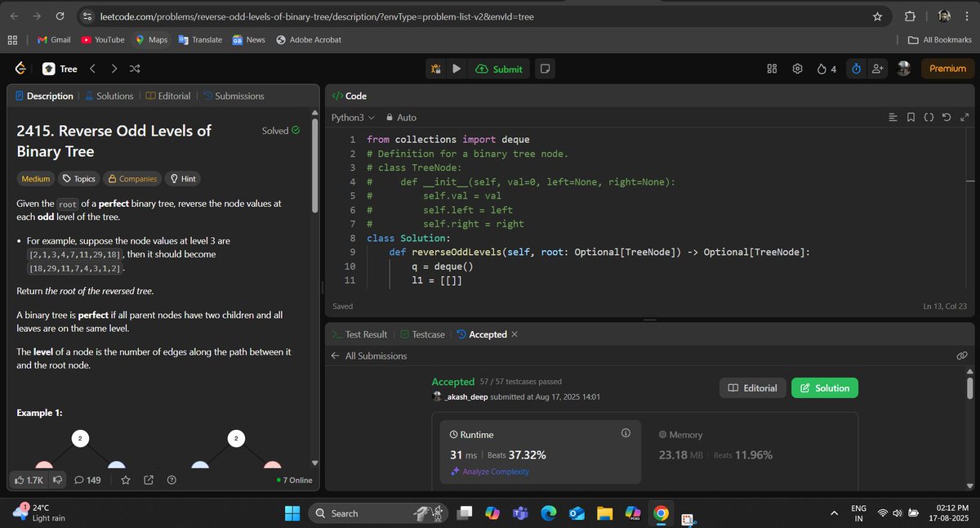
Task: Expand the Topics tag
Action: [x=78, y=178]
